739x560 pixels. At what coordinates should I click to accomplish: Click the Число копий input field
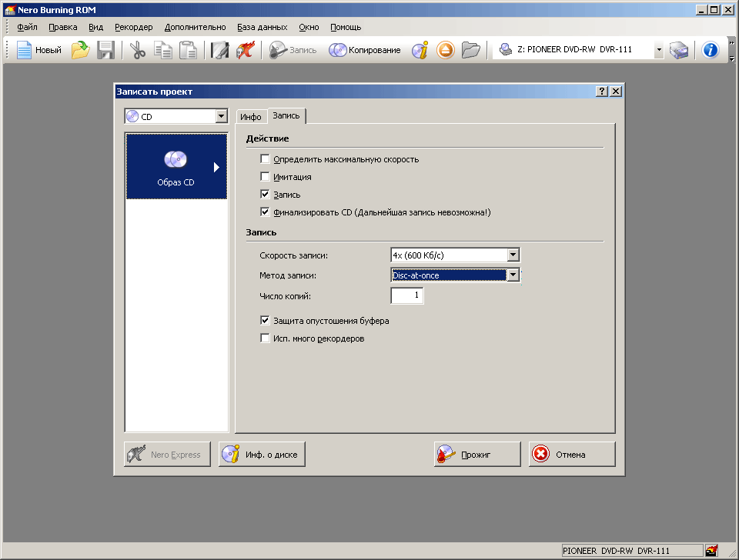(407, 295)
